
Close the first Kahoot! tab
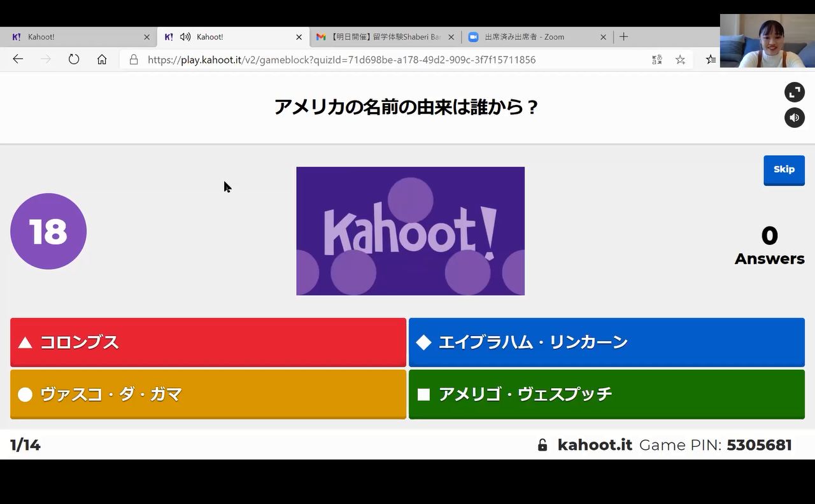[147, 37]
